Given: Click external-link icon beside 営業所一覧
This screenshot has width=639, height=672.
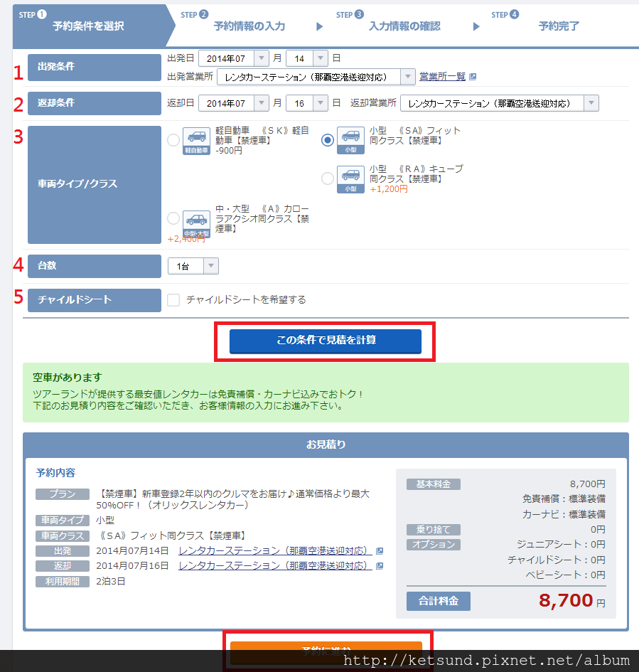Looking at the screenshot, I should (473, 77).
